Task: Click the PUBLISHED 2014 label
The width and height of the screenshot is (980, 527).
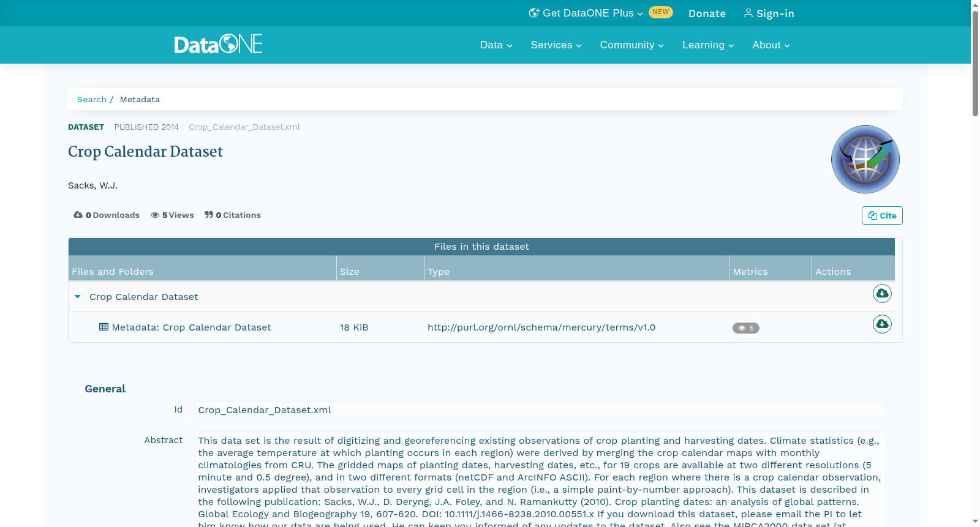Action: point(146,127)
